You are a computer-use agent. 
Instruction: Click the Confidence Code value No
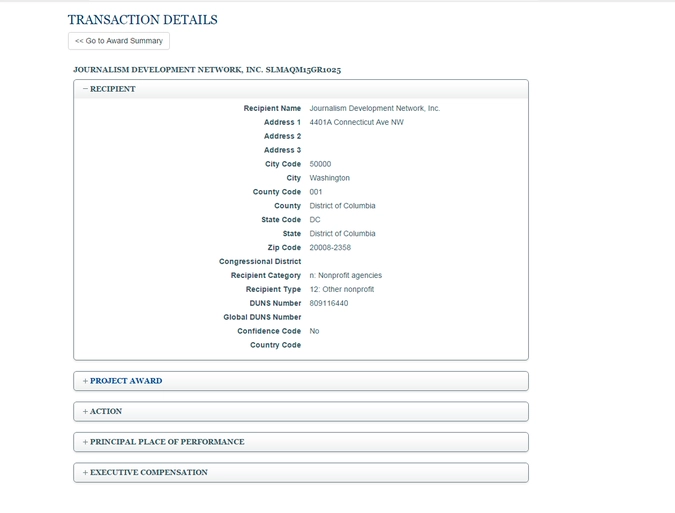pyautogui.click(x=315, y=331)
